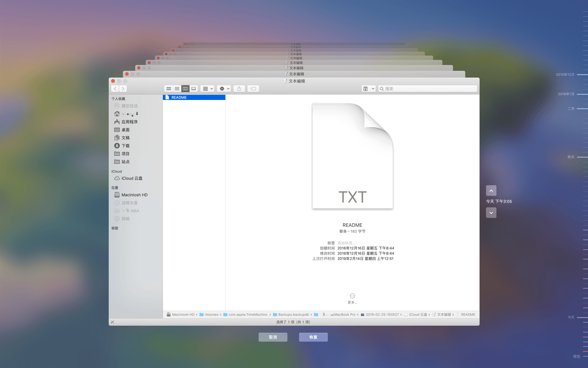Jump to 现在 on the timeline

click(x=580, y=356)
